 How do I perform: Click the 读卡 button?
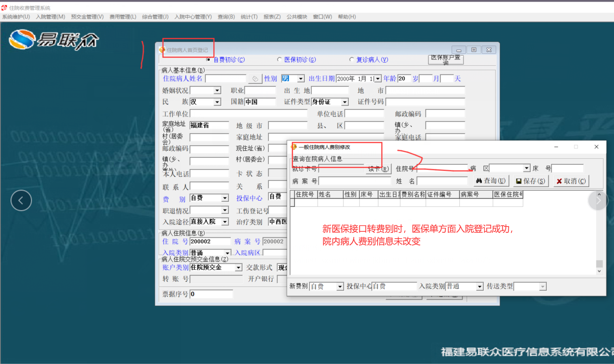coord(378,169)
